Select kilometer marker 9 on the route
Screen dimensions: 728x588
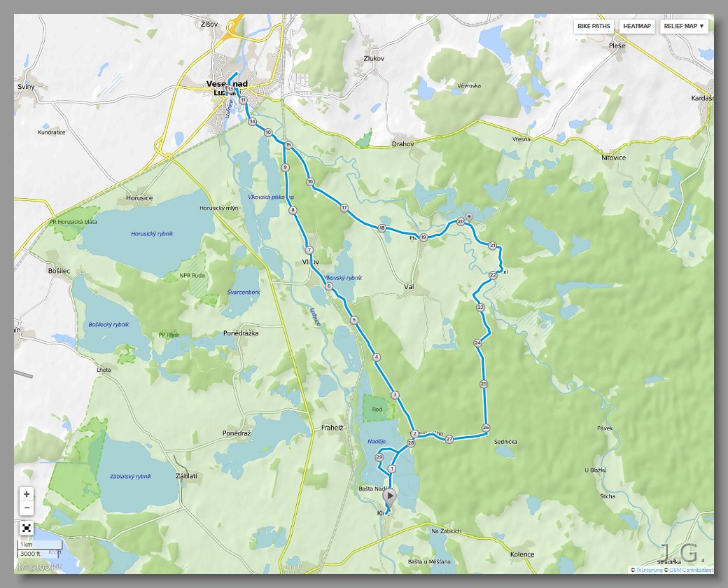pyautogui.click(x=285, y=167)
